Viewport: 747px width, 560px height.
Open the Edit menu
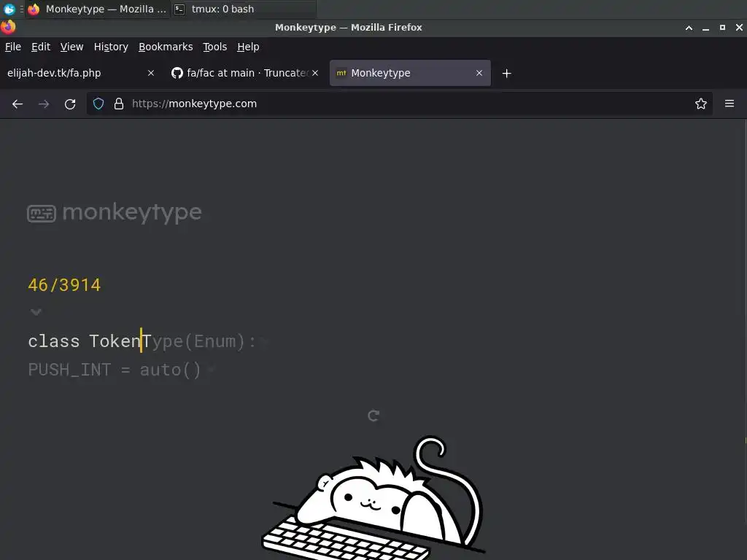pyautogui.click(x=41, y=47)
